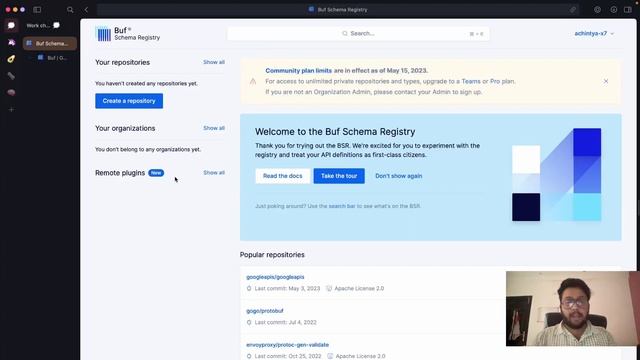
Task: Select the yellow avocado icon in the left rail
Action: (11, 59)
